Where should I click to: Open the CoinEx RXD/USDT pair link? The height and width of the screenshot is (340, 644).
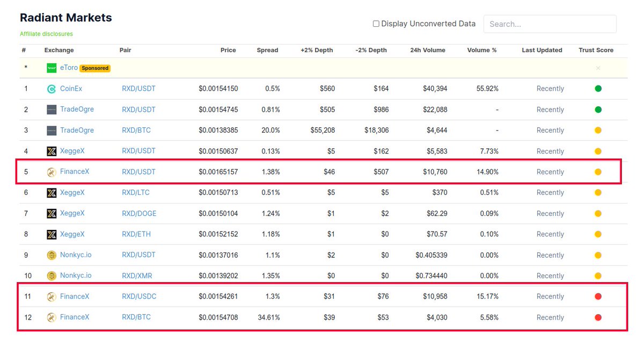(138, 89)
